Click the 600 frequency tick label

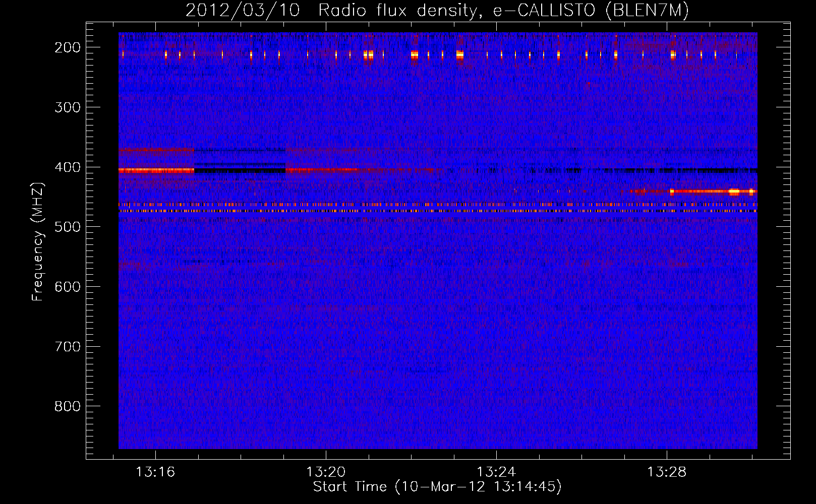coord(68,287)
